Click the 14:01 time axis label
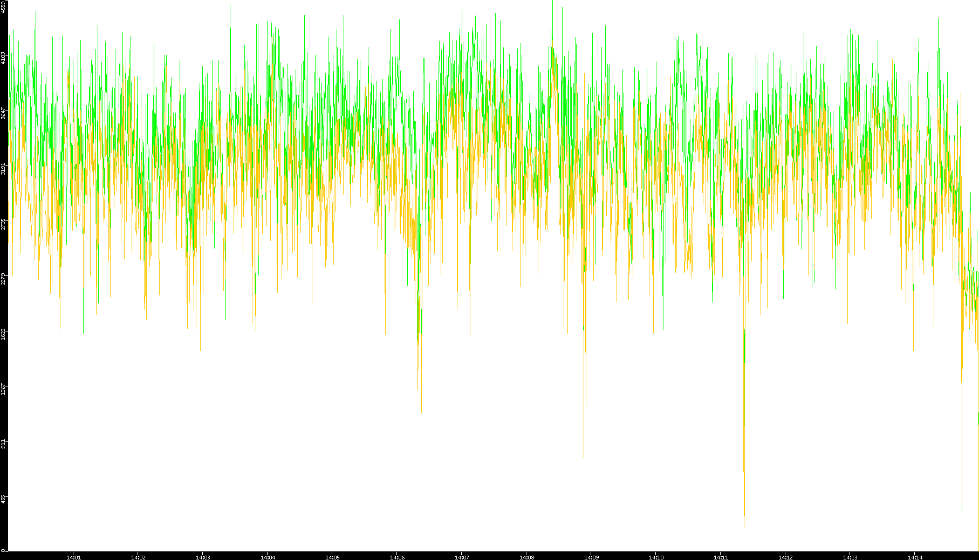Viewport: 979px width, 560px height. (x=73, y=557)
